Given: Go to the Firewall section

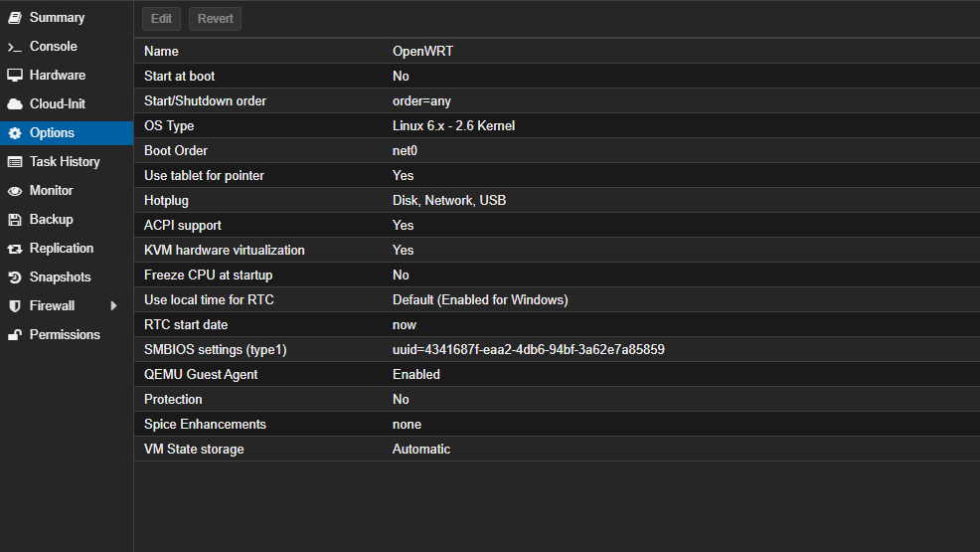Looking at the screenshot, I should tap(52, 306).
